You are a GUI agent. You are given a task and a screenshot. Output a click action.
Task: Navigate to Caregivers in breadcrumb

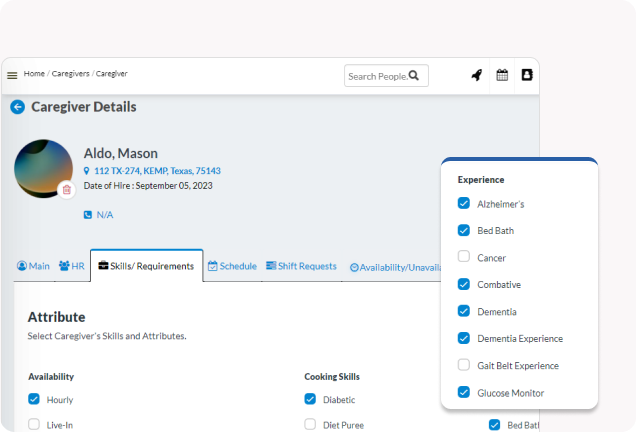(x=71, y=74)
